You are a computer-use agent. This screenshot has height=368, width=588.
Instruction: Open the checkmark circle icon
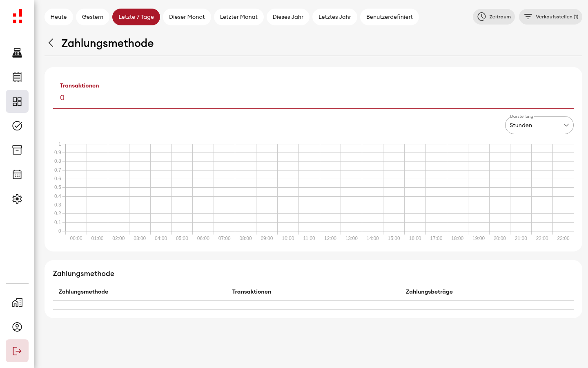(17, 126)
